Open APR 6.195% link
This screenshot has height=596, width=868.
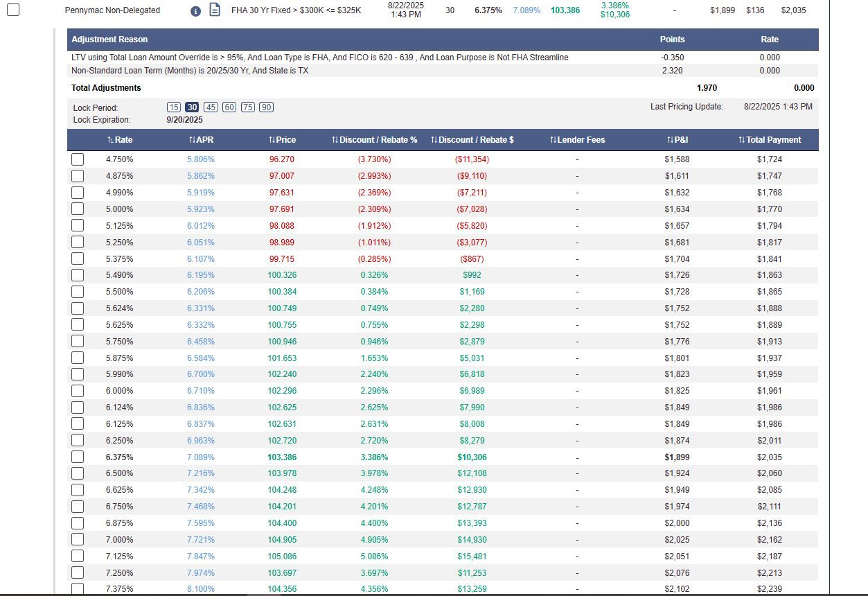201,275
